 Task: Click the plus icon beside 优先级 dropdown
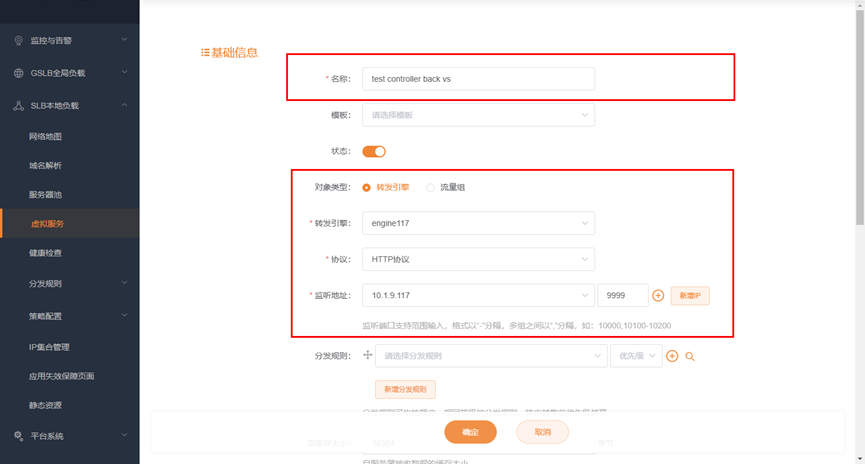click(x=672, y=355)
